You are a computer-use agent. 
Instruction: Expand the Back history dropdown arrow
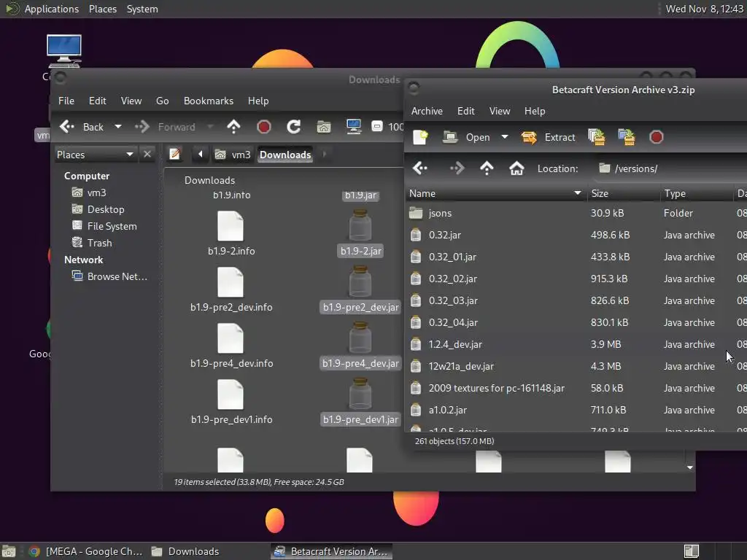coord(118,127)
